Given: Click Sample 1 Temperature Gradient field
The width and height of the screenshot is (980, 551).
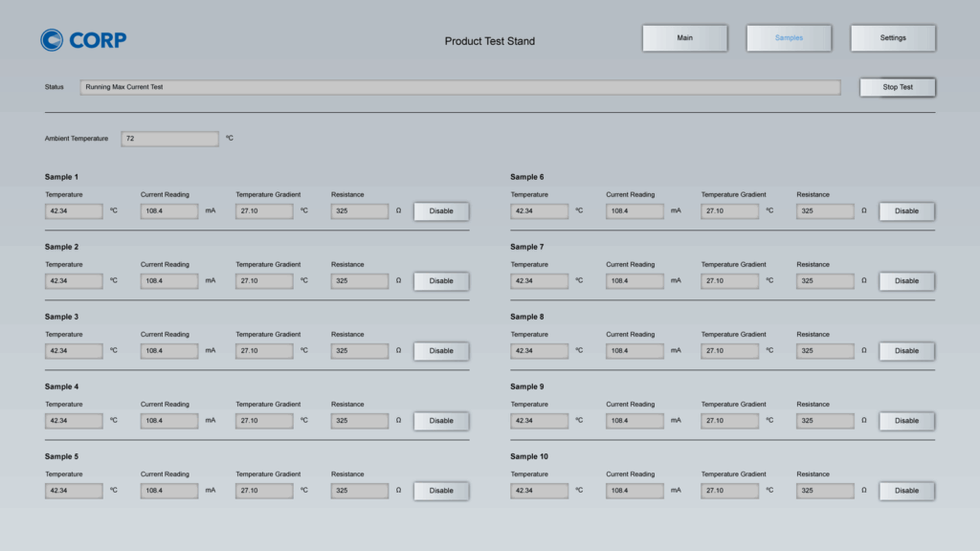Looking at the screenshot, I should (x=264, y=211).
